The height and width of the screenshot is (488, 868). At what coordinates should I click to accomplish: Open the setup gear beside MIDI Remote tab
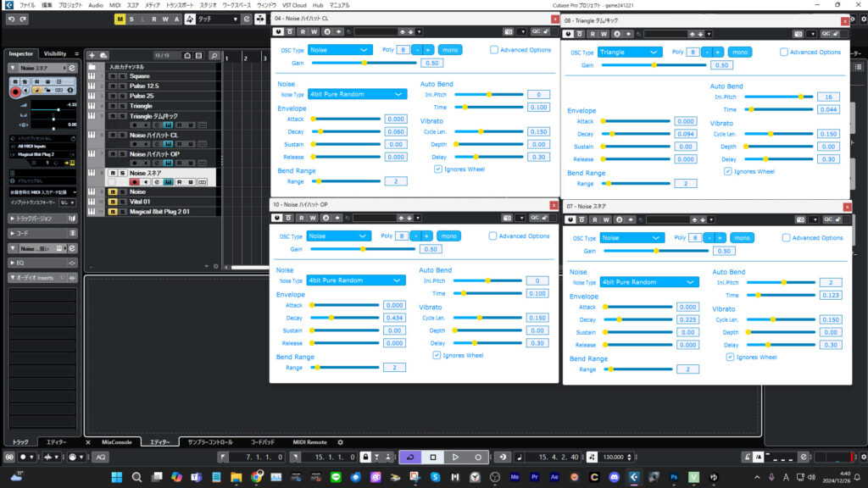point(341,442)
